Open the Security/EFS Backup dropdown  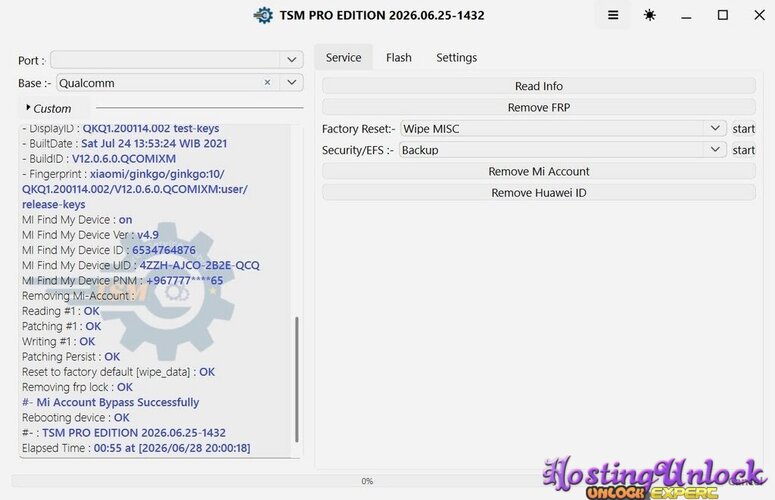pyautogui.click(x=563, y=150)
